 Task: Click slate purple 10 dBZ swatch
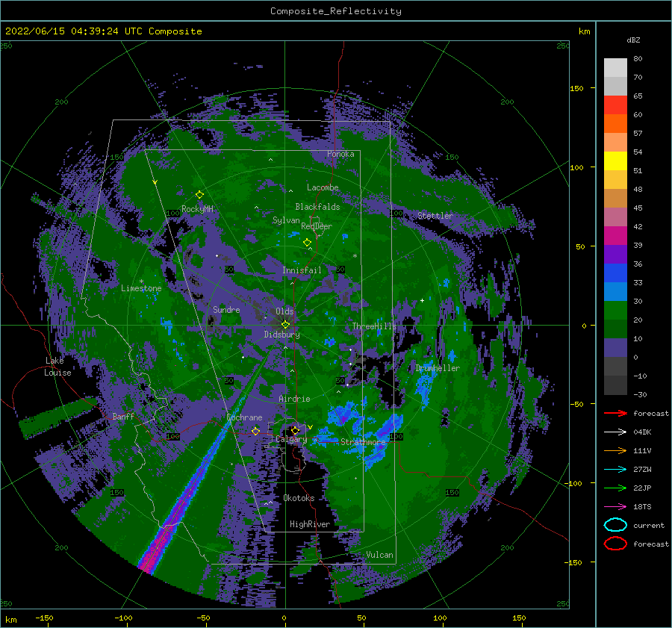615,348
